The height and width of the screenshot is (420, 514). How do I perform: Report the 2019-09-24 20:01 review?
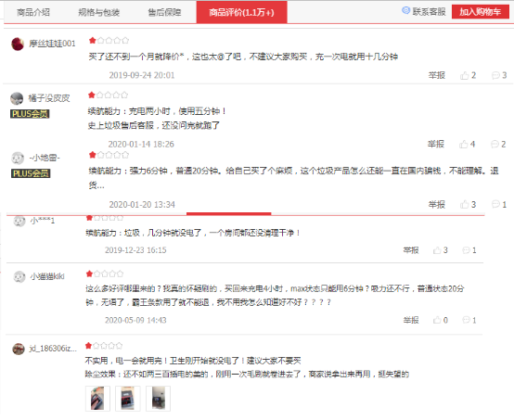[436, 75]
